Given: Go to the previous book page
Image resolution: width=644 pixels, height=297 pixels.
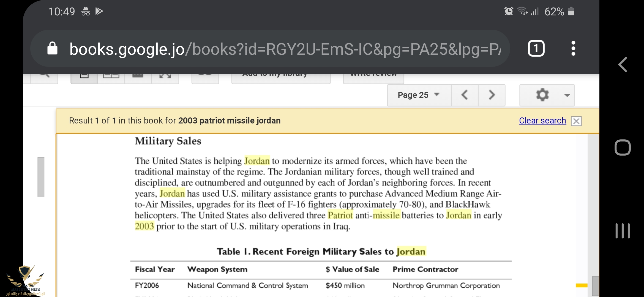Looking at the screenshot, I should tap(465, 95).
